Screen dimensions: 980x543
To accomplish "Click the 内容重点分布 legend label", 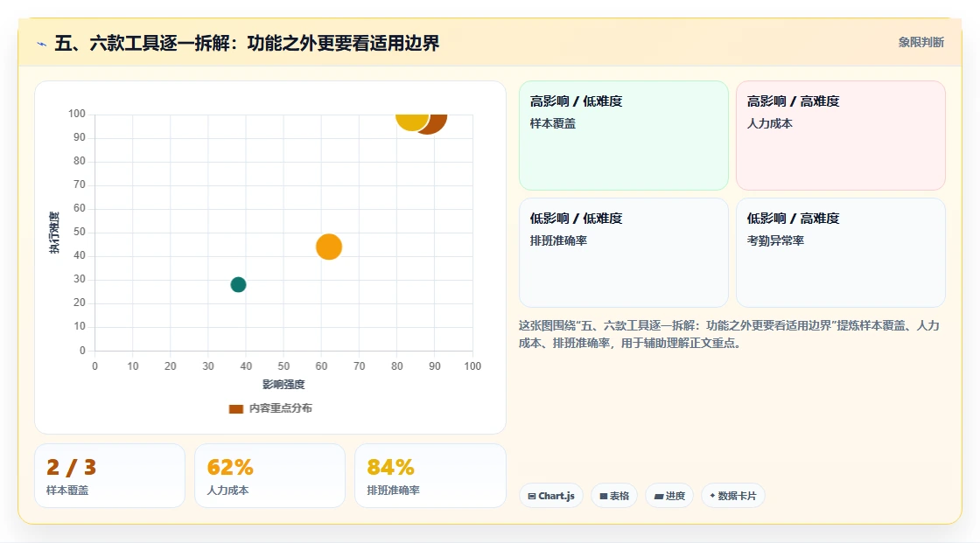I will pyautogui.click(x=280, y=408).
